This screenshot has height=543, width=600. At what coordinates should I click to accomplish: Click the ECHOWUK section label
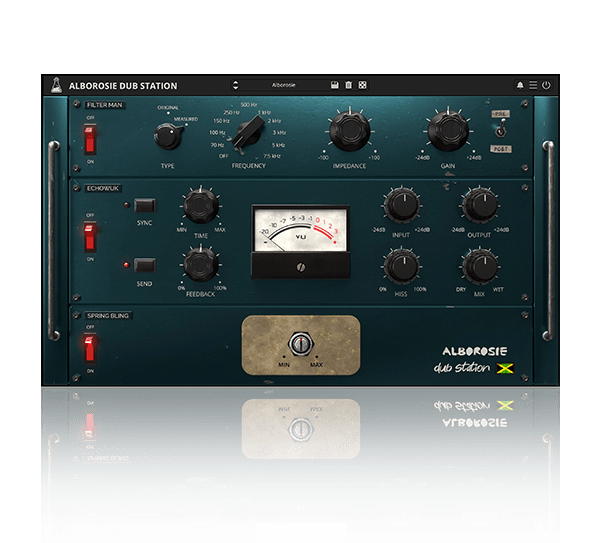click(x=103, y=188)
